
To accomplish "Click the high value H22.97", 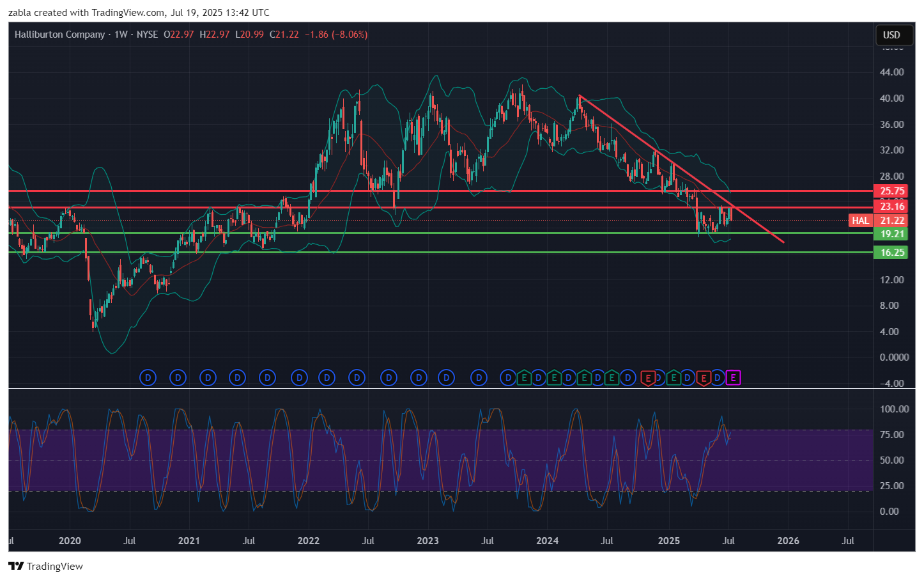I will (x=214, y=35).
